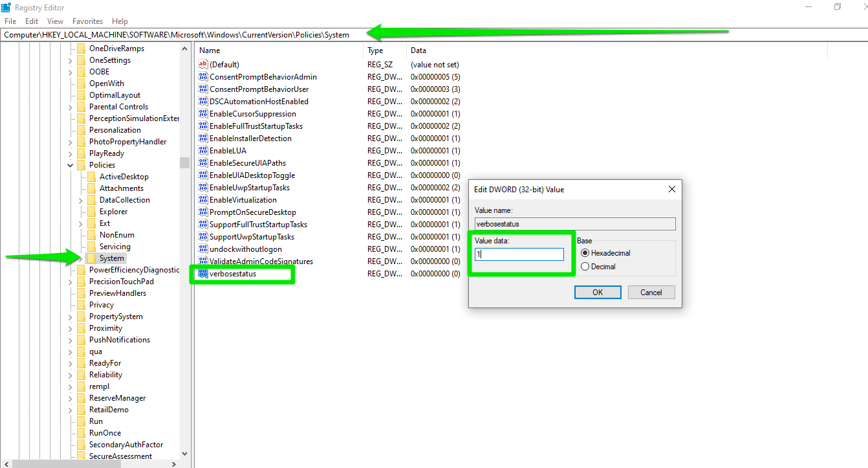The width and height of the screenshot is (868, 468).
Task: Click the tree pane scroll down arrow
Action: (185, 454)
